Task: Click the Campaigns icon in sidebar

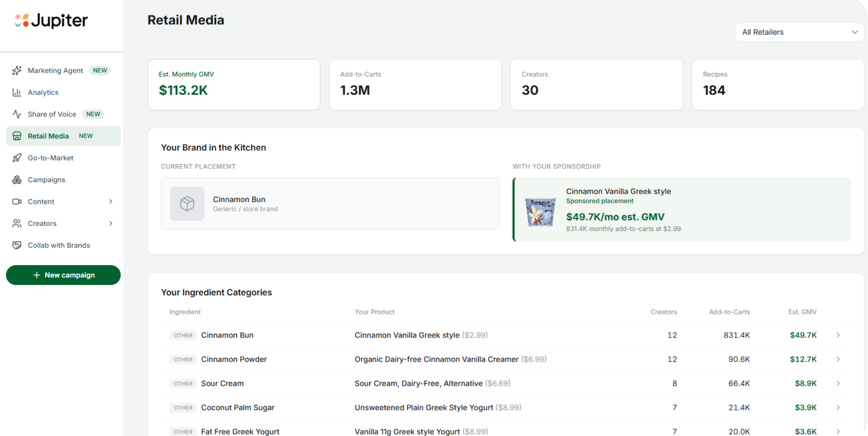Action: [x=17, y=180]
